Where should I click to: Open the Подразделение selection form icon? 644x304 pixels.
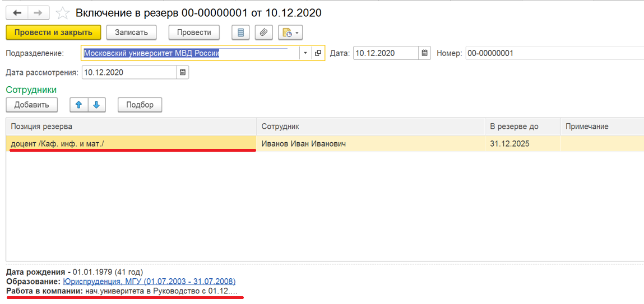pos(318,53)
